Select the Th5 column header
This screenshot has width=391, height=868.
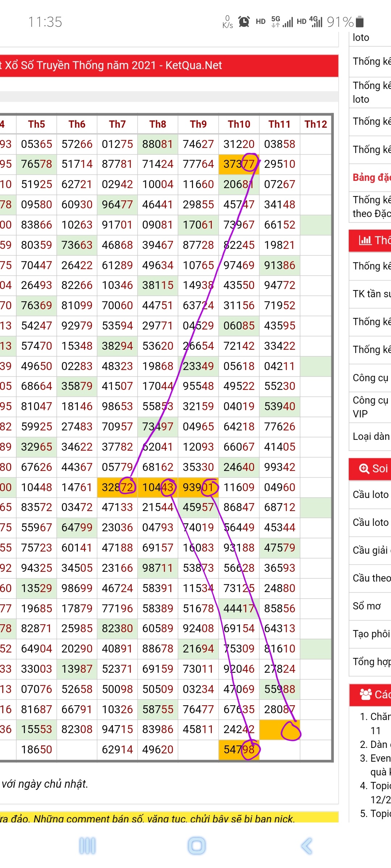point(37,124)
